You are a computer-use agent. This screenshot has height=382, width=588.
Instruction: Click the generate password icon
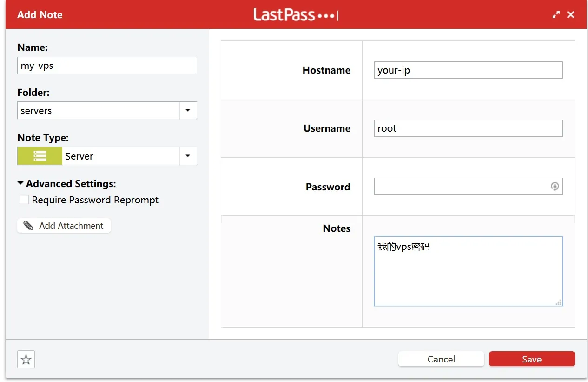point(555,187)
